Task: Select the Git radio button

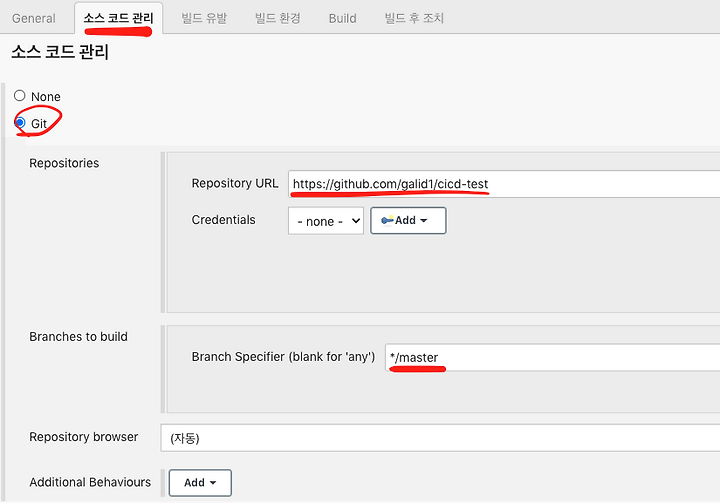Action: click(x=19, y=123)
